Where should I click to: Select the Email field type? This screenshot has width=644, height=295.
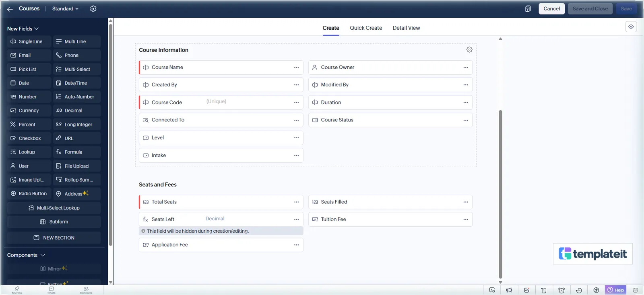[29, 55]
